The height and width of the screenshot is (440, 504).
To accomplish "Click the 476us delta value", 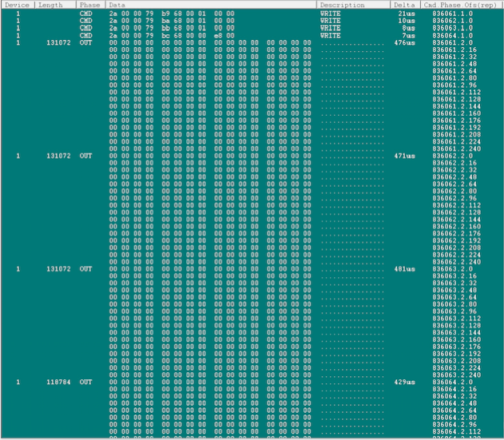I will point(404,42).
